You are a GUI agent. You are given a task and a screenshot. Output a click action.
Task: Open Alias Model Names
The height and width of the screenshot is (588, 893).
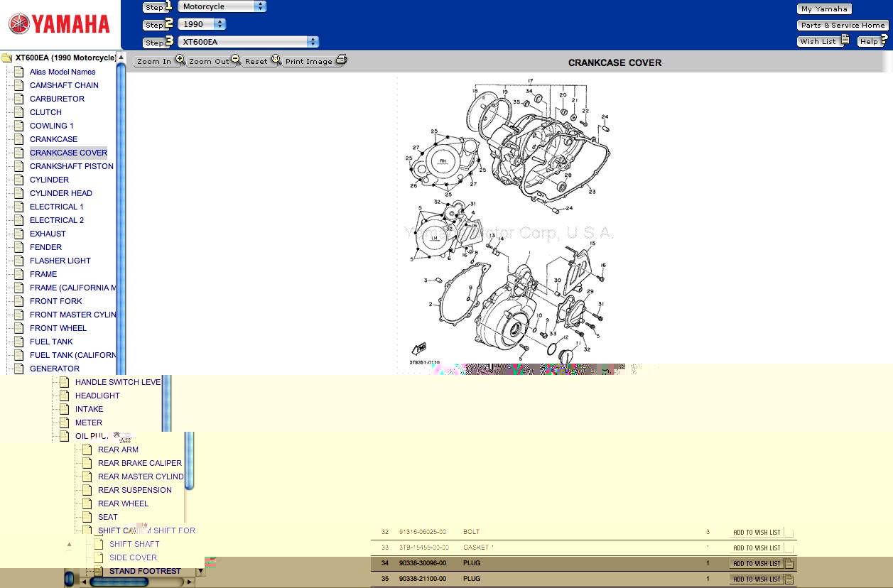coord(63,72)
